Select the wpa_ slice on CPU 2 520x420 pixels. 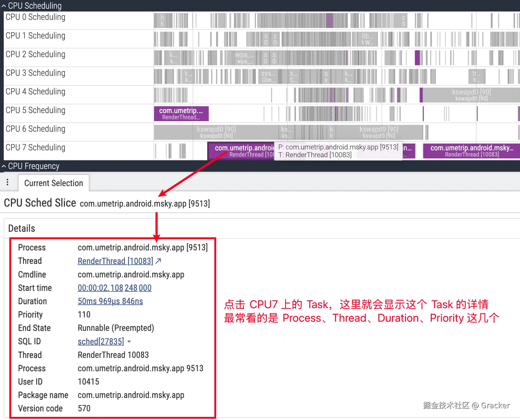pyautogui.click(x=245, y=58)
